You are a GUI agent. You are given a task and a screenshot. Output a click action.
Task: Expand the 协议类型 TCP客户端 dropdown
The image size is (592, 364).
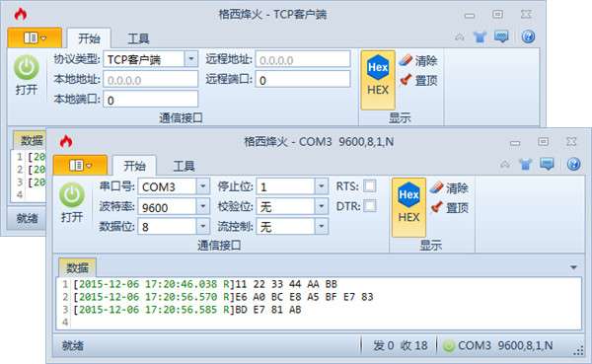pyautogui.click(x=191, y=59)
